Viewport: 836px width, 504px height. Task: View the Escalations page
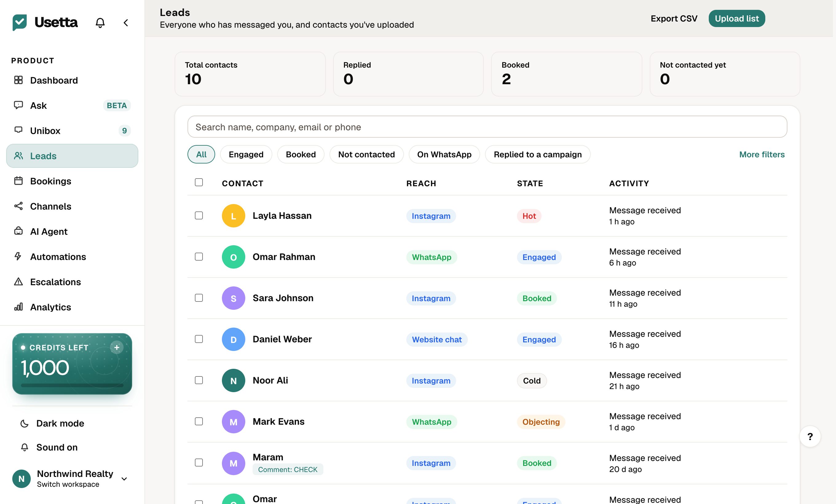[72, 282]
